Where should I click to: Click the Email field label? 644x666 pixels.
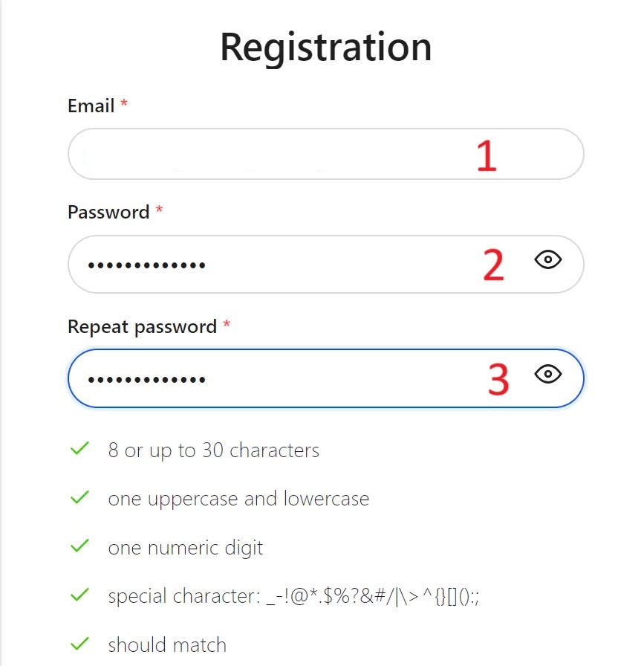(91, 106)
